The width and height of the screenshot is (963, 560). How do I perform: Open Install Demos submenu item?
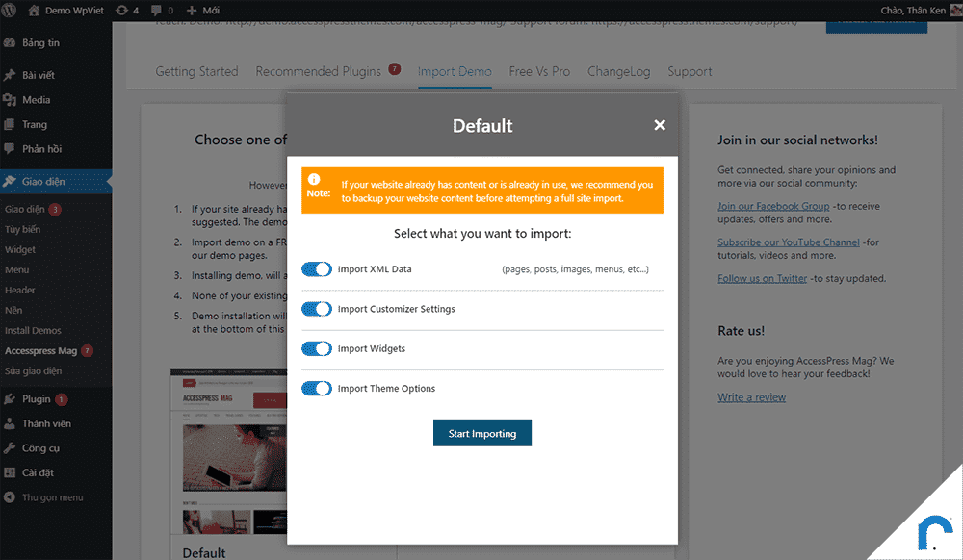(33, 330)
